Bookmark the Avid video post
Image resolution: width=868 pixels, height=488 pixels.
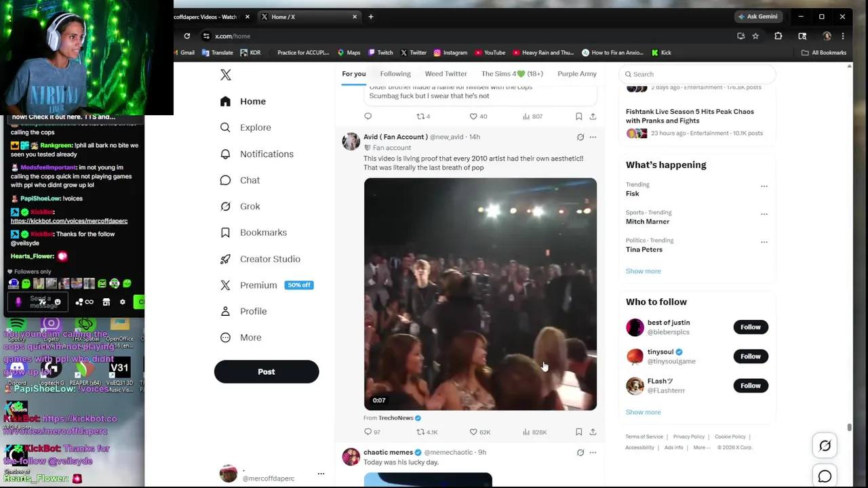pyautogui.click(x=578, y=432)
